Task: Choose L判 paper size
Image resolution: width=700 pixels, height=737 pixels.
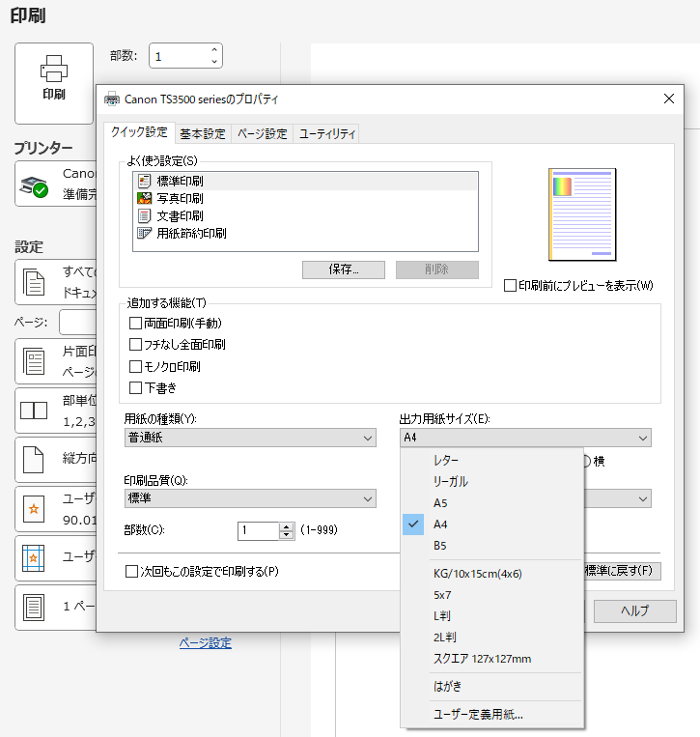Action: 492,615
